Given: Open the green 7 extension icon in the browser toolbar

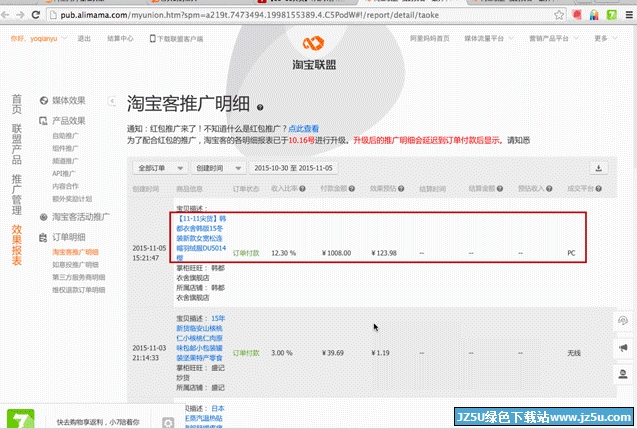Looking at the screenshot, I should click(x=611, y=15).
